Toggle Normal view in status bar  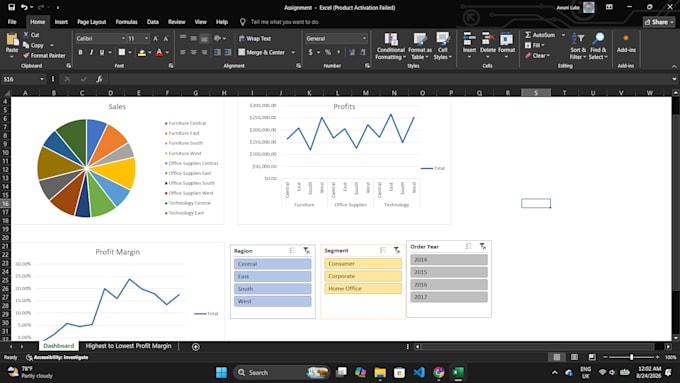pyautogui.click(x=557, y=357)
